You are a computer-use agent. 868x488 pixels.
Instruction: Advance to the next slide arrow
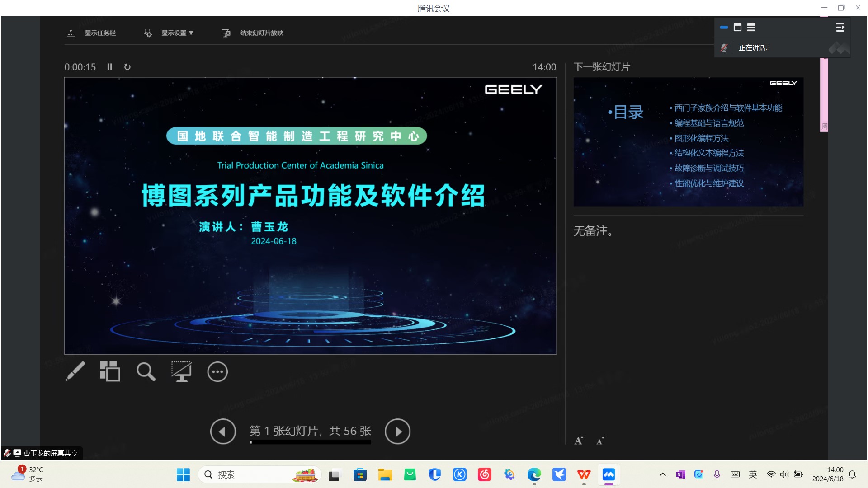click(397, 432)
